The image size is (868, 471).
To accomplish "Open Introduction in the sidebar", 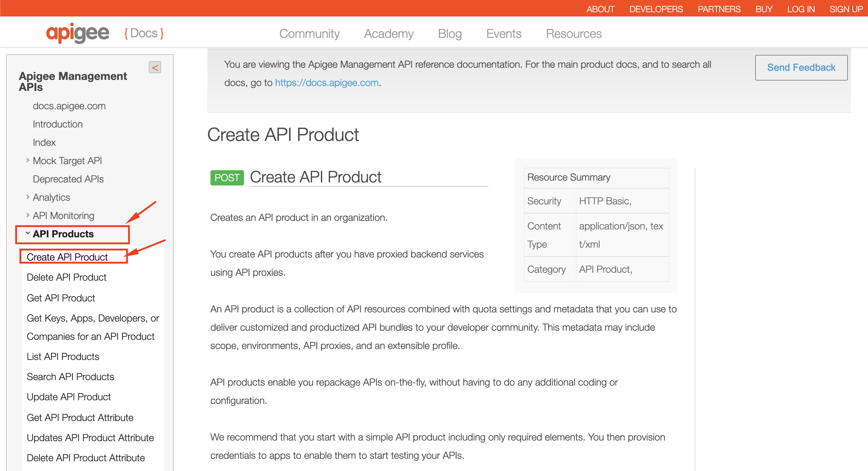I will coord(58,124).
